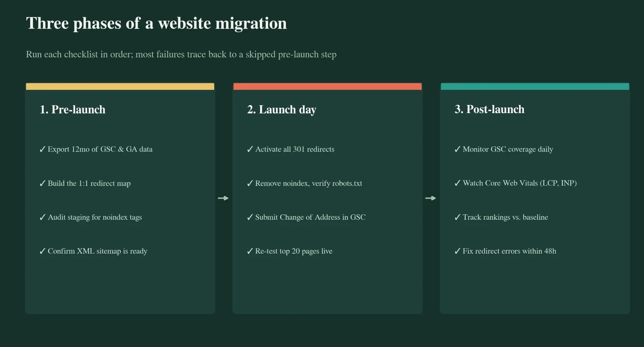Click checkmark beside Export 12mo of GSC
The width and height of the screenshot is (644, 347).
point(43,149)
